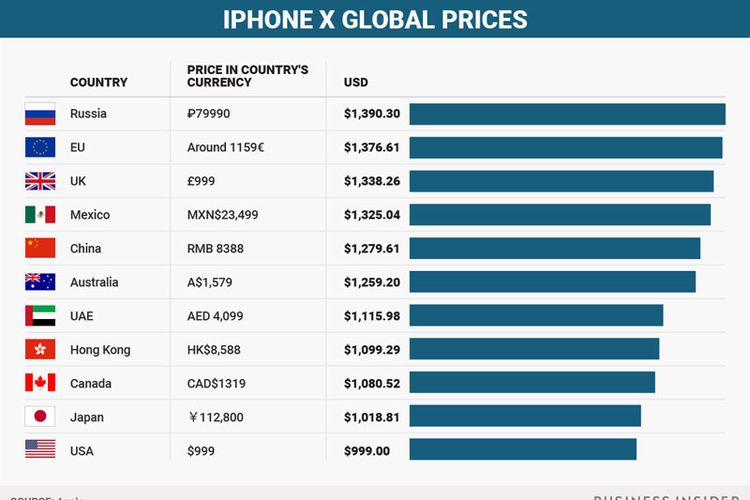Click the Mexico flag icon
Screen dimensions: 750x500
pos(40,215)
